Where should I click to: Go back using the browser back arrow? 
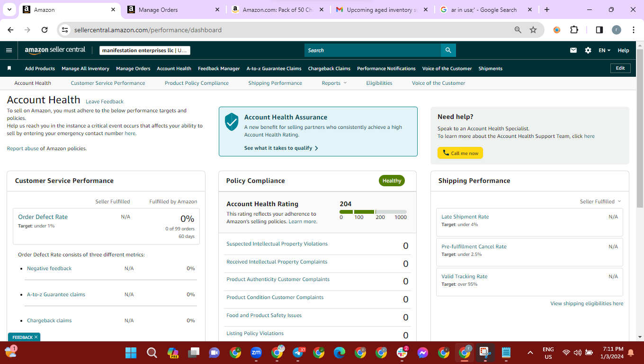(10, 30)
